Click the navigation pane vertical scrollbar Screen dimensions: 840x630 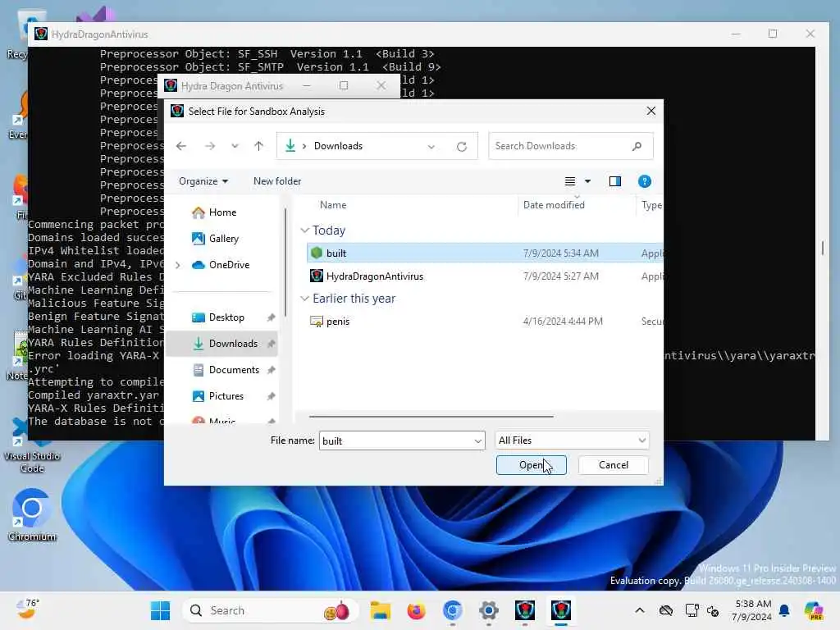click(x=285, y=262)
